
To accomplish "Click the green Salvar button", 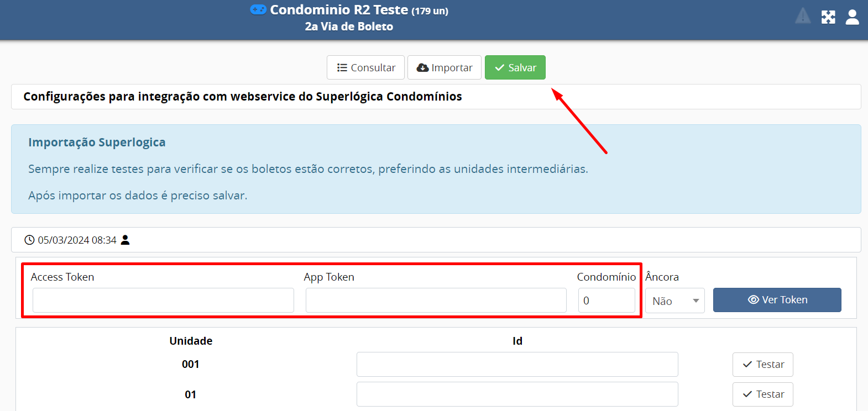I will tap(515, 67).
